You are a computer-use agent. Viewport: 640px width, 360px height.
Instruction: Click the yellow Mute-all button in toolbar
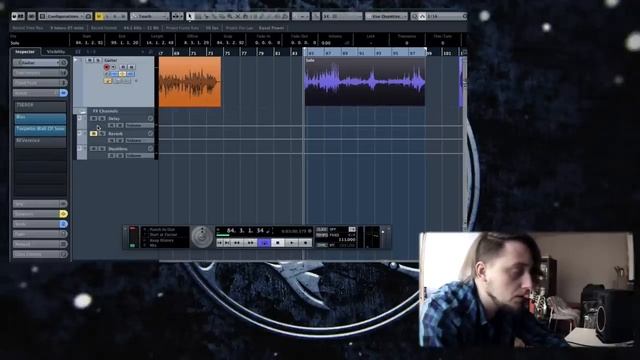[99, 16]
